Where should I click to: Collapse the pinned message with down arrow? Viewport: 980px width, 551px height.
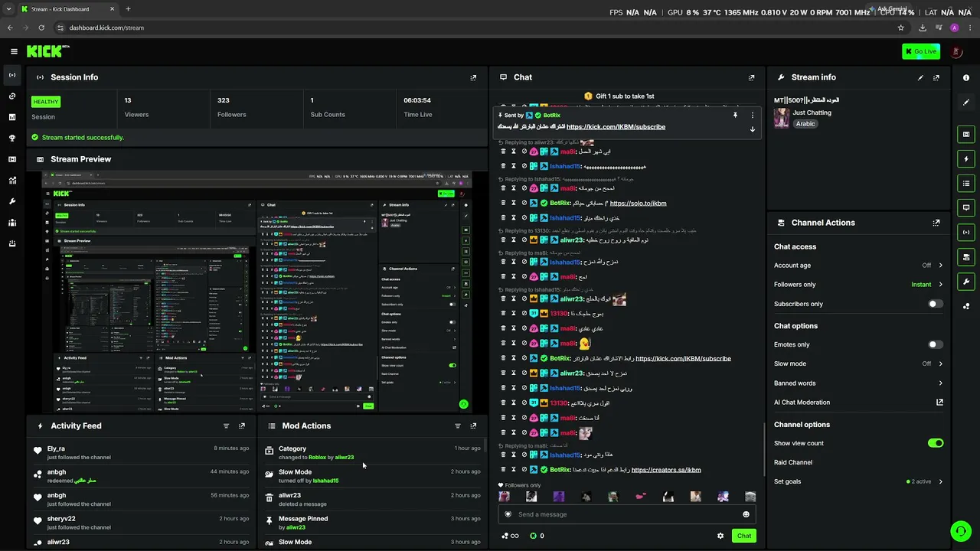(x=753, y=129)
